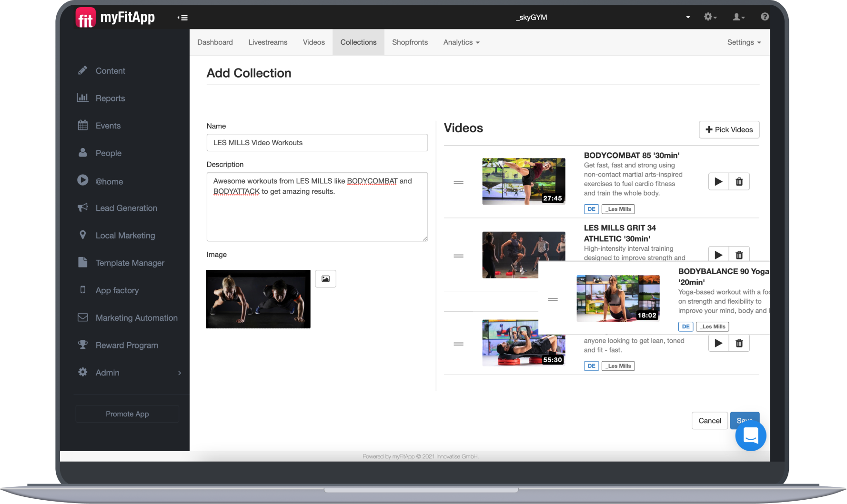The image size is (847, 504).
Task: Open the People person icon
Action: coord(83,153)
